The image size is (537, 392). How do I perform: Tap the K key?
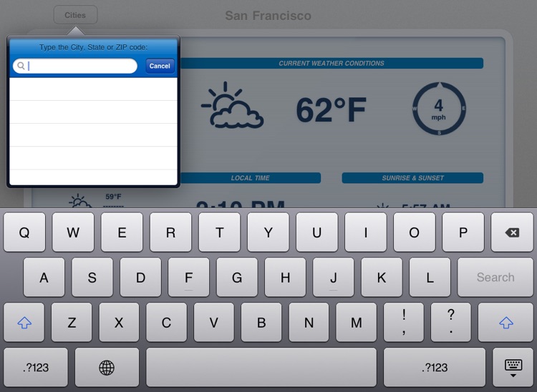click(382, 277)
